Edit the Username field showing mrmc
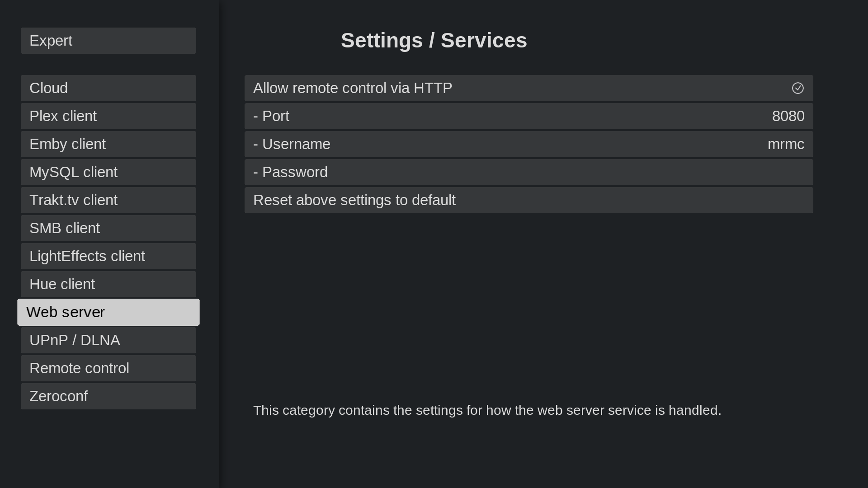Image resolution: width=868 pixels, height=488 pixels. [528, 144]
